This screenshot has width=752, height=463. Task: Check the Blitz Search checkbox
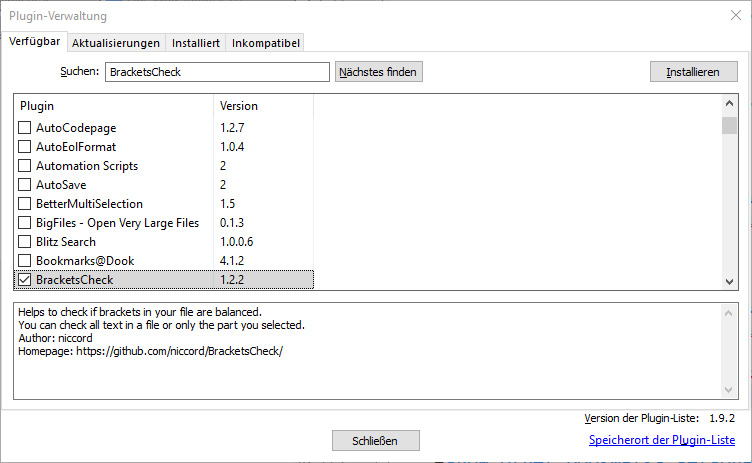(x=24, y=241)
